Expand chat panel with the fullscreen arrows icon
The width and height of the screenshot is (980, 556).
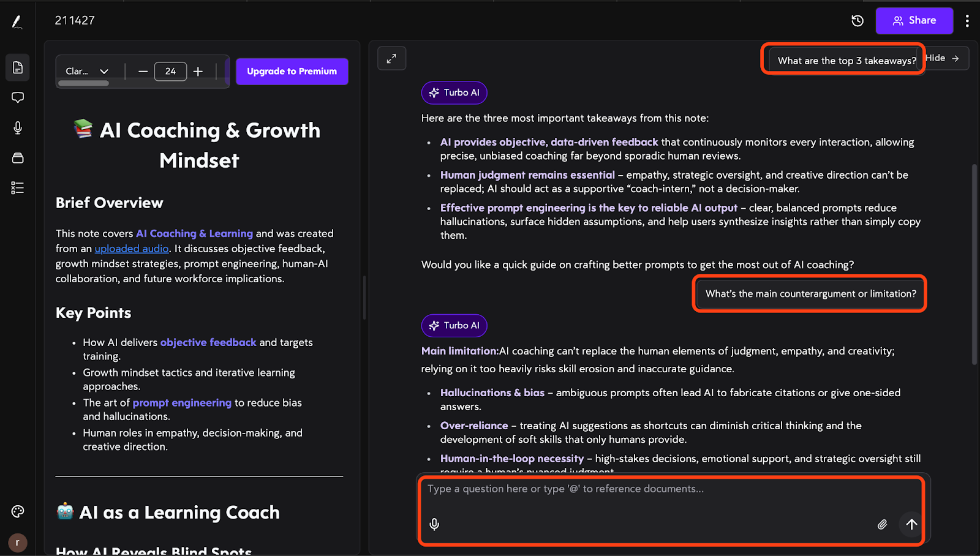[391, 59]
